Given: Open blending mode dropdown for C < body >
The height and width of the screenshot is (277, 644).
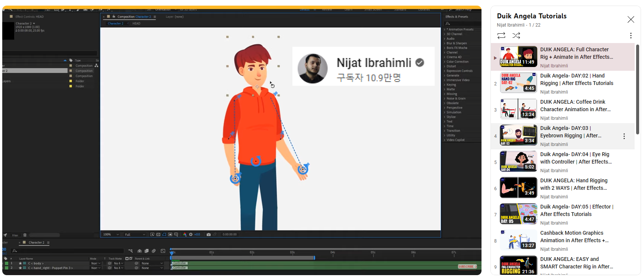Looking at the screenshot, I should [96, 264].
